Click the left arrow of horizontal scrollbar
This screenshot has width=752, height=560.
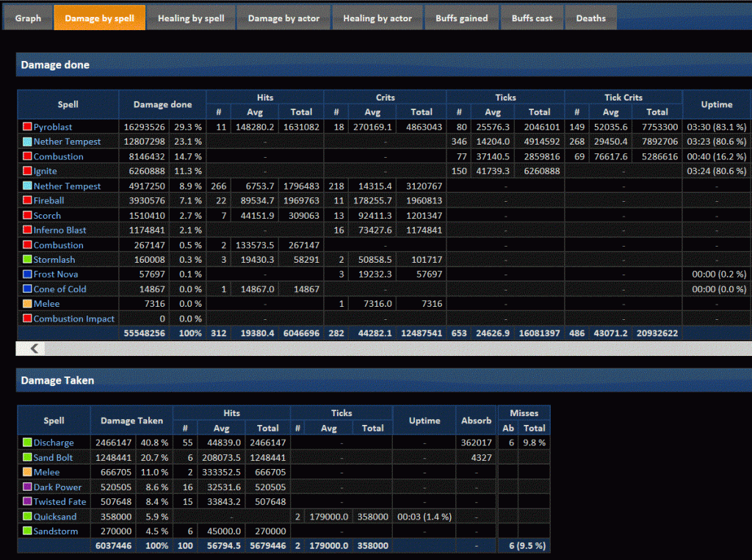[34, 349]
